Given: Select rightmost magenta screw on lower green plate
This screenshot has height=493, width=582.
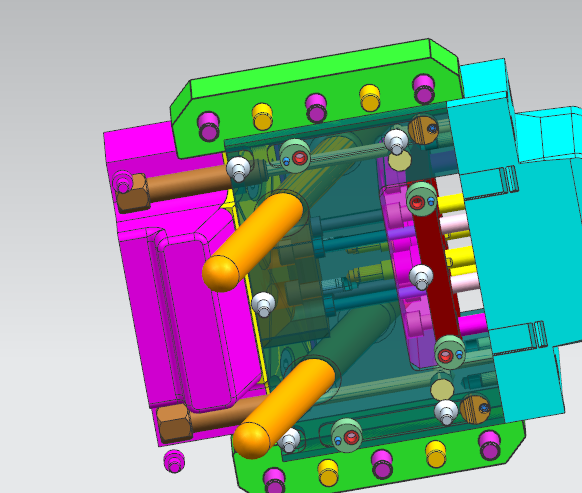Looking at the screenshot, I should (490, 445).
